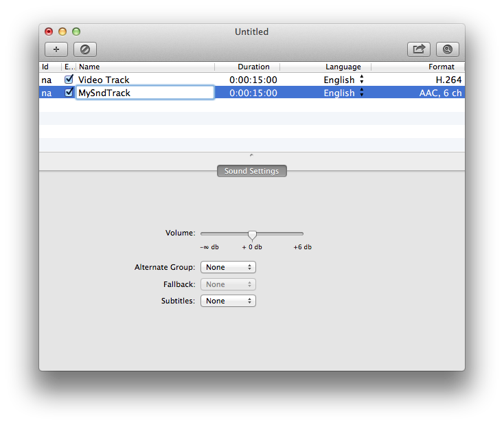This screenshot has height=425, width=504.
Task: Click the Volume slider thumb
Action: [x=252, y=236]
